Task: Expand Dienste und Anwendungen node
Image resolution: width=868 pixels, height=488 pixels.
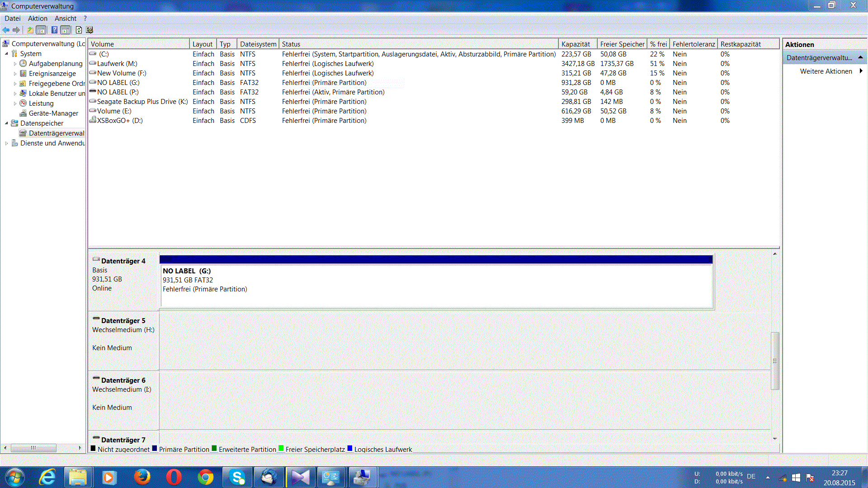Action: point(6,143)
